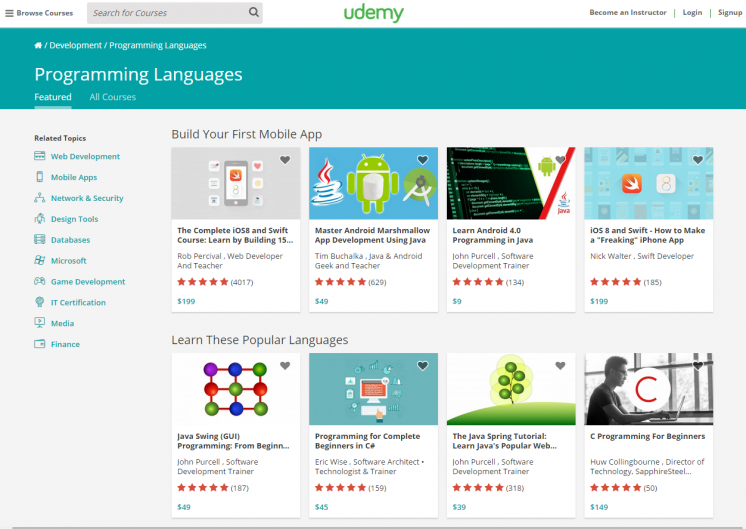
Task: Click the breadcrumb home icon
Action: (38, 45)
